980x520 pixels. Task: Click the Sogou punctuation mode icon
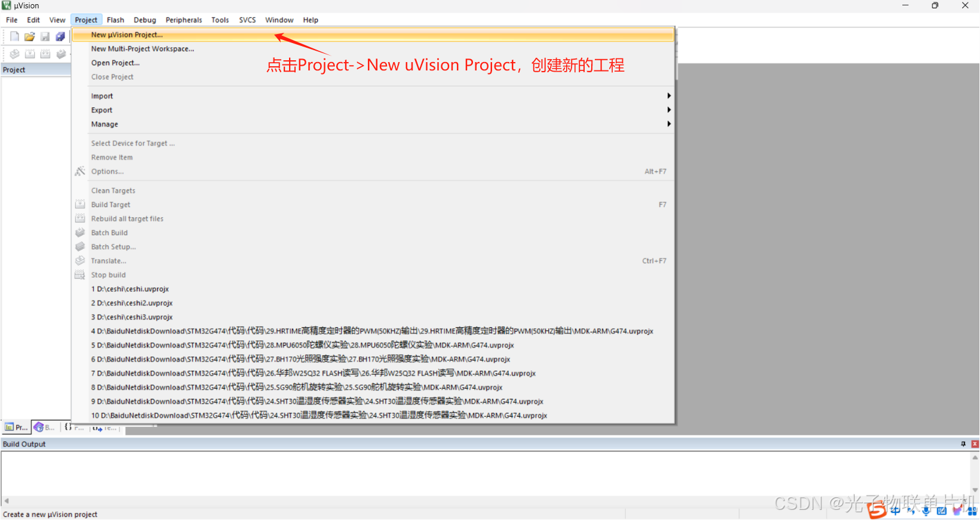[911, 510]
